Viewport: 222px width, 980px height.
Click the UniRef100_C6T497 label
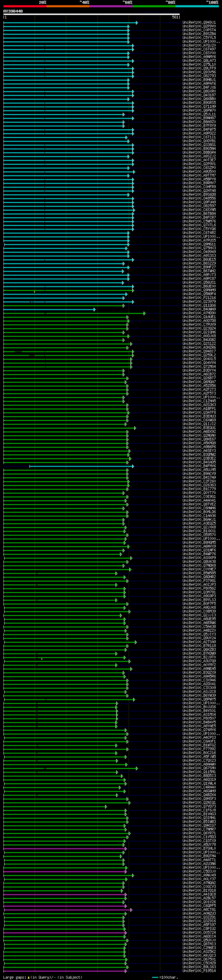point(199,49)
